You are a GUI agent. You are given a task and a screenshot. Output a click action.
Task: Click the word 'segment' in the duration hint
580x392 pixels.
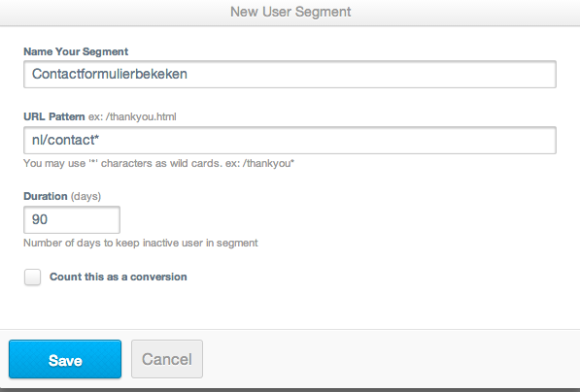pyautogui.click(x=237, y=244)
